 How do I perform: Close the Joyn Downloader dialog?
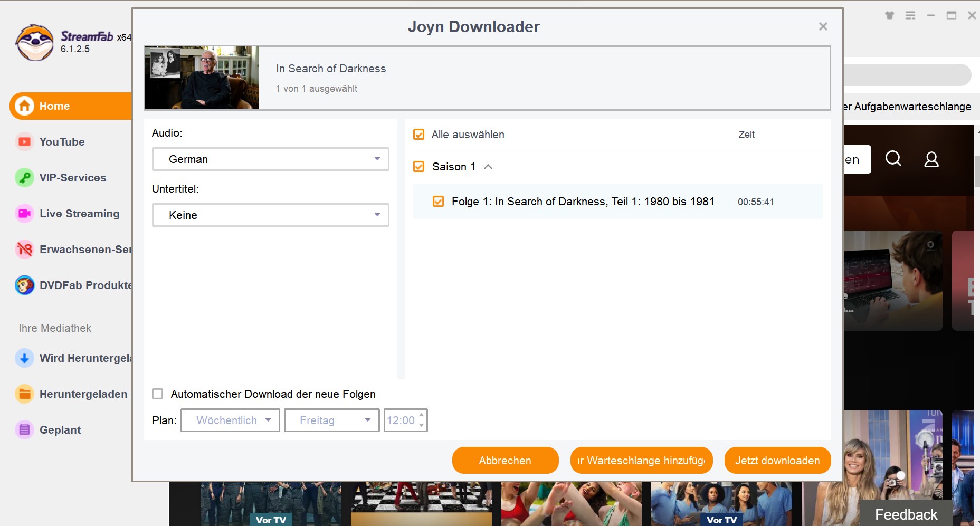pyautogui.click(x=823, y=26)
